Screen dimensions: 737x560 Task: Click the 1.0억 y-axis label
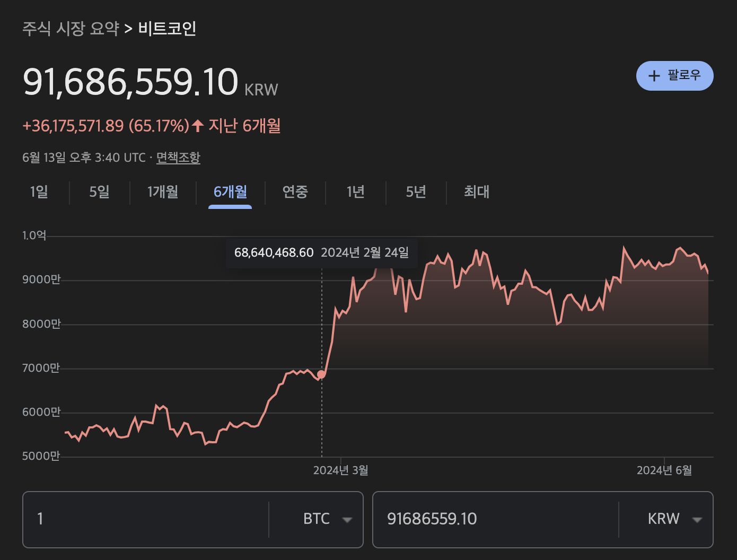click(x=34, y=235)
